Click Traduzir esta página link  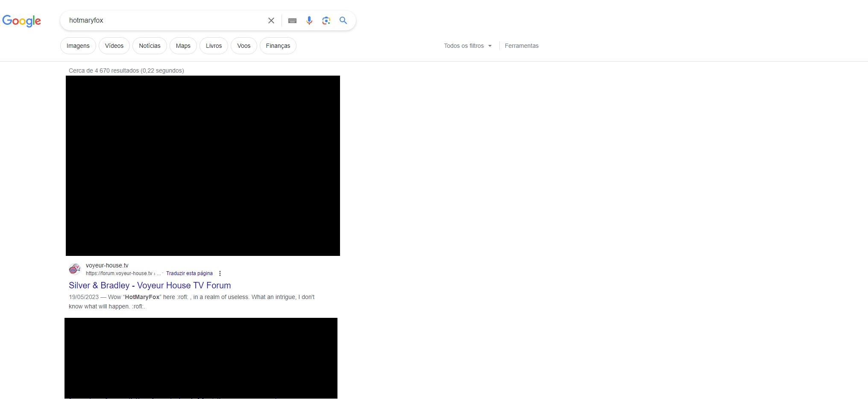189,273
